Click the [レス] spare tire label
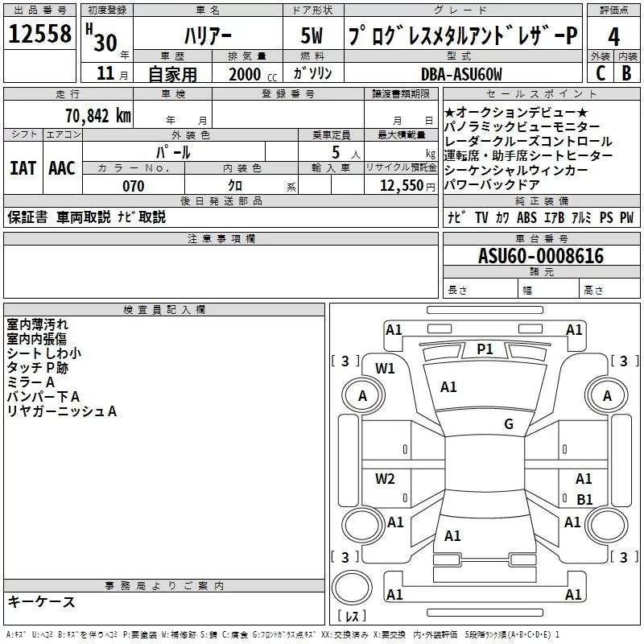The width and height of the screenshot is (644, 644). pyautogui.click(x=352, y=616)
